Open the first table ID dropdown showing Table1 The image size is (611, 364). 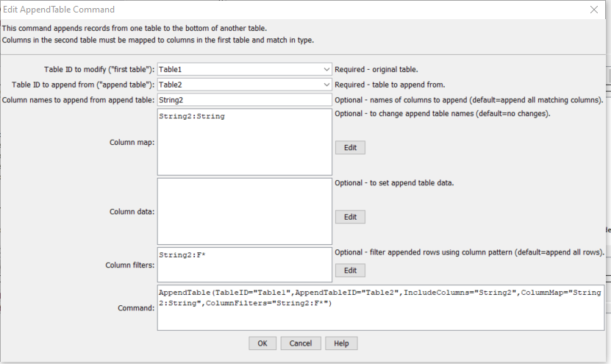point(244,69)
